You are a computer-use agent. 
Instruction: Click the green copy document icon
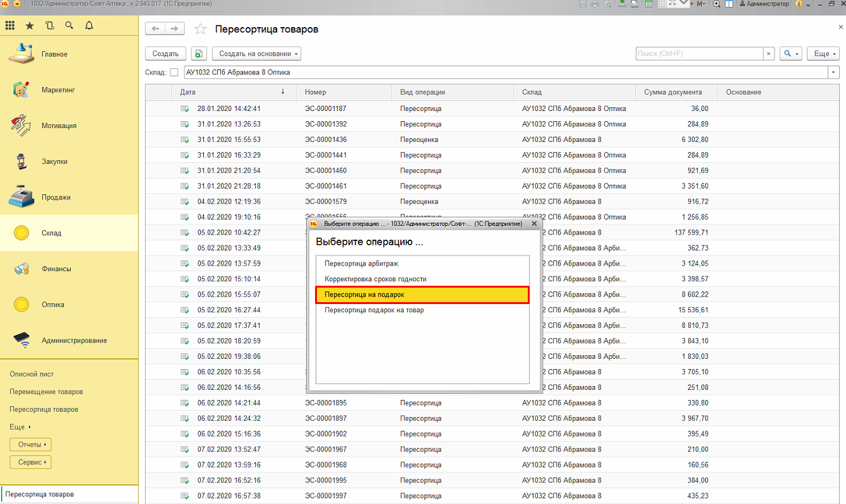point(199,54)
